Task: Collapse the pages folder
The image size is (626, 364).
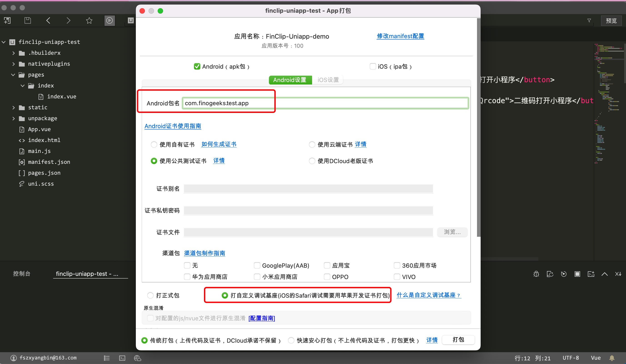Action: [13, 75]
